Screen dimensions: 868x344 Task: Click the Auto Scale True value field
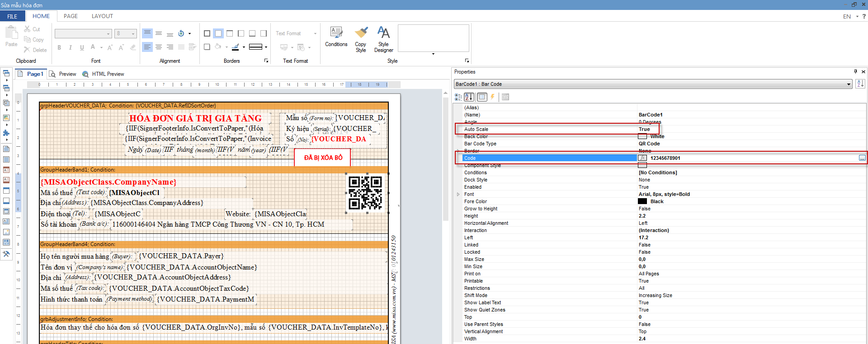coord(752,129)
